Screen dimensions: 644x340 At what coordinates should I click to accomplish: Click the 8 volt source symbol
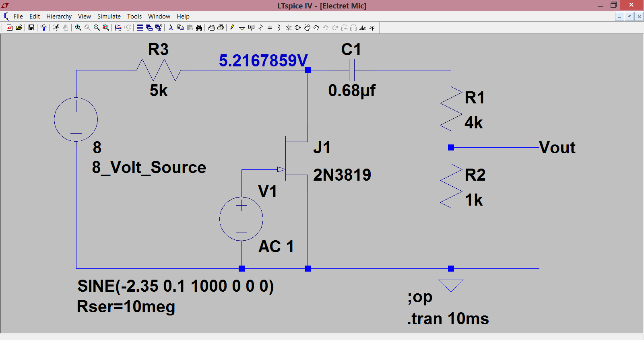[x=76, y=120]
